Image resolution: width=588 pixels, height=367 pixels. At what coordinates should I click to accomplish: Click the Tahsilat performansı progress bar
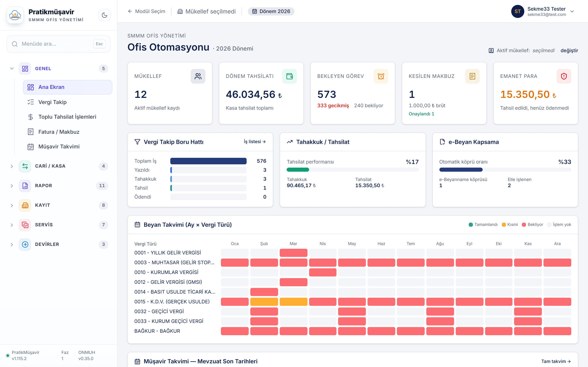tap(353, 170)
